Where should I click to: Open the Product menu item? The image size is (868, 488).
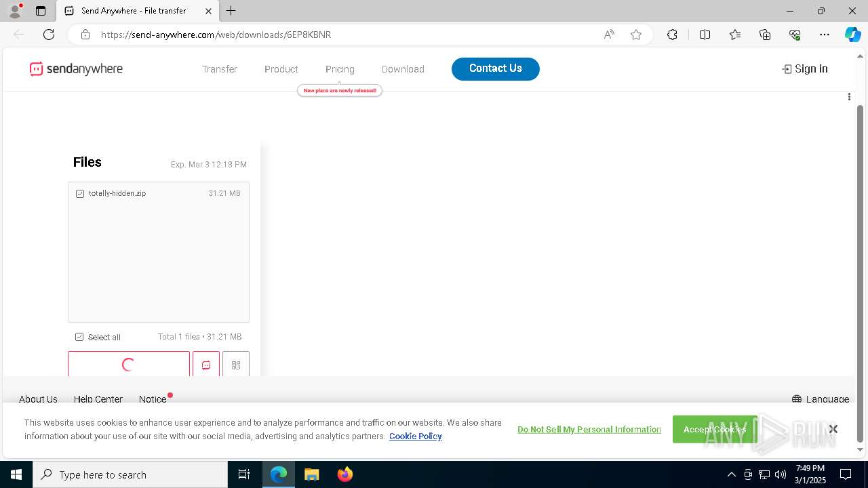point(281,69)
